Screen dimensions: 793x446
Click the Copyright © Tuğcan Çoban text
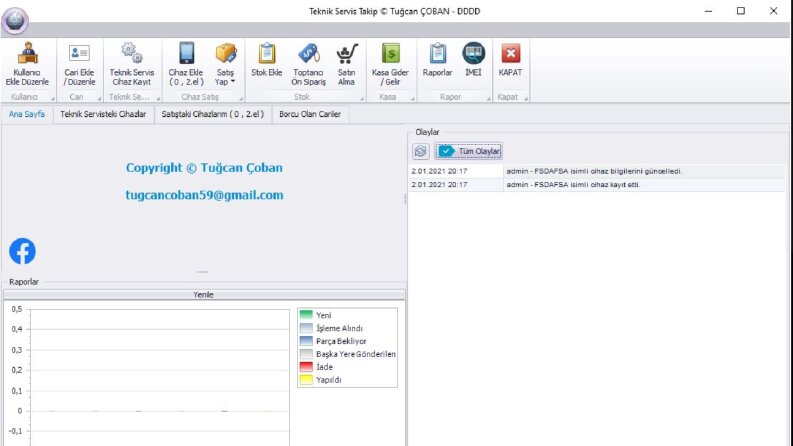pyautogui.click(x=204, y=168)
